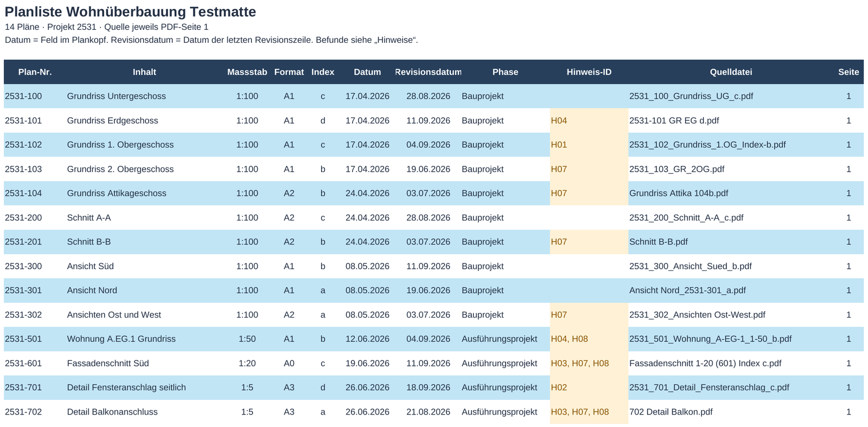The image size is (868, 427).
Task: Select cell Ansichten Ost und West
Action: coord(114,315)
